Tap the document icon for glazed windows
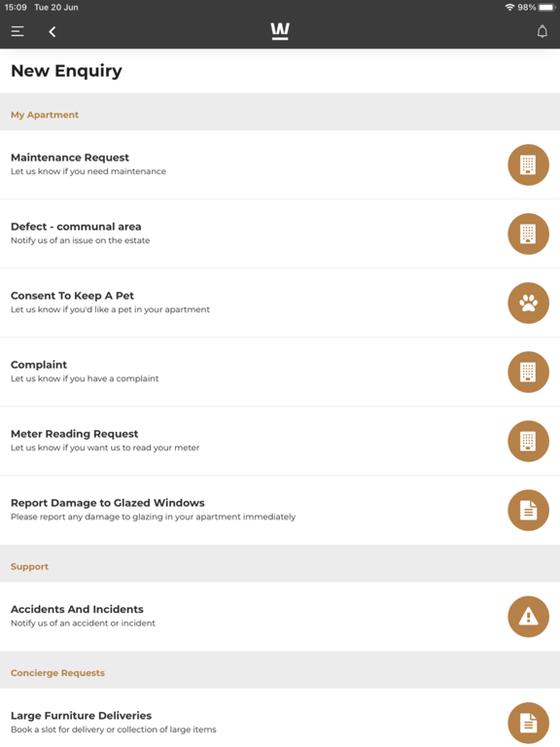Screen dimensions: 560x747 528,511
